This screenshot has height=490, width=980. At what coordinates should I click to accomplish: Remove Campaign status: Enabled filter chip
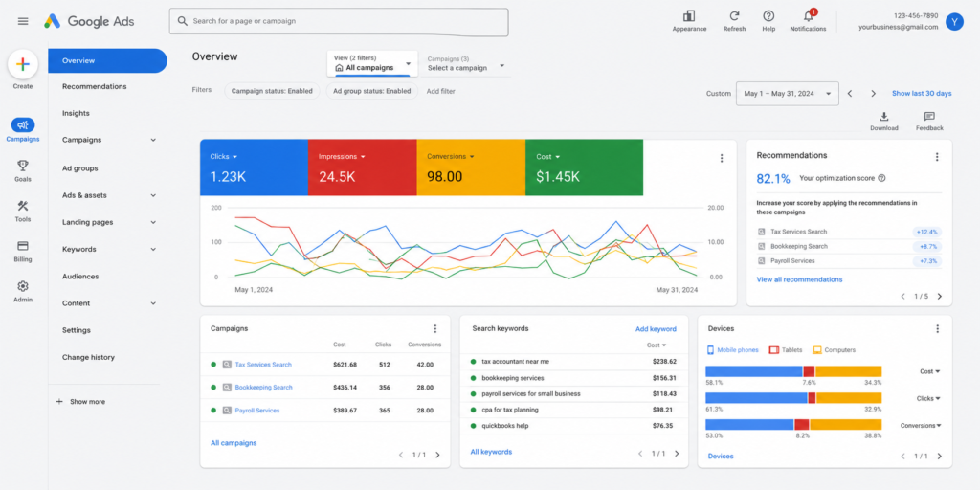pyautogui.click(x=272, y=91)
